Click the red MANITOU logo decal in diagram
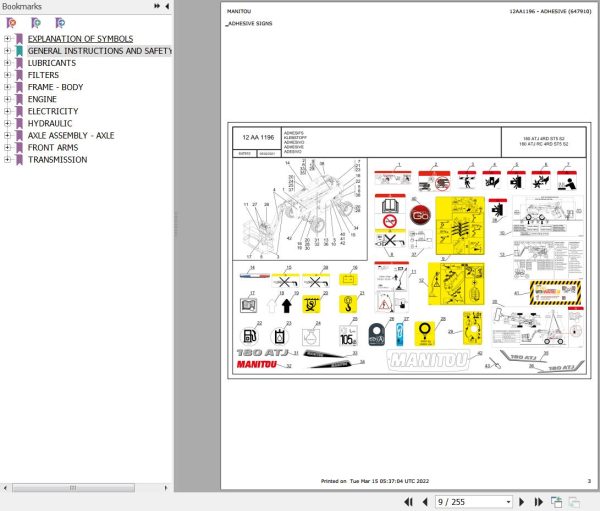This screenshot has height=511, width=600. pyautogui.click(x=256, y=364)
